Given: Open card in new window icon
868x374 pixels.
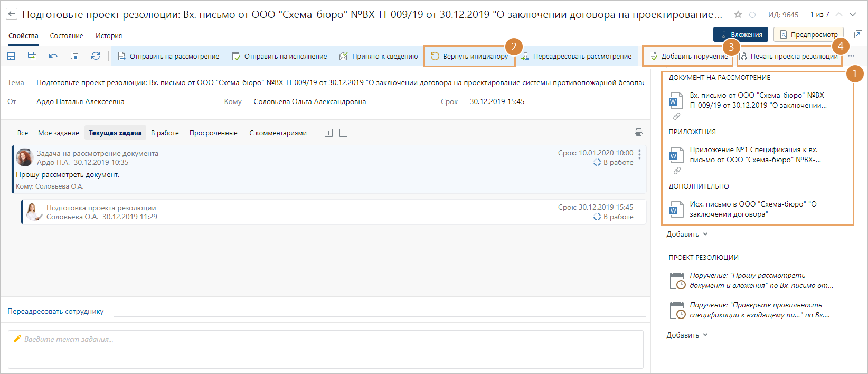Looking at the screenshot, I should click(x=858, y=34).
